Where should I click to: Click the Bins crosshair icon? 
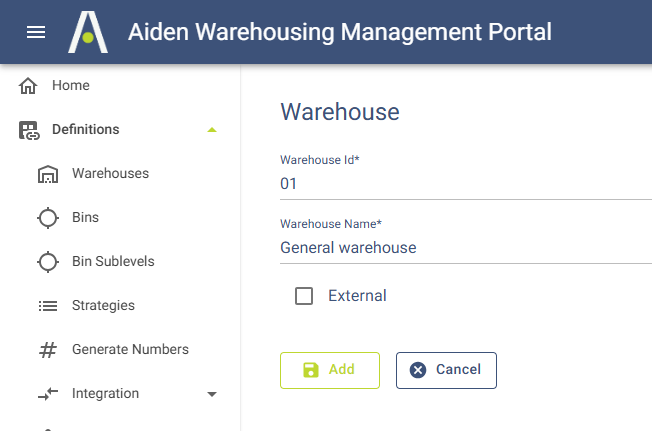point(48,217)
